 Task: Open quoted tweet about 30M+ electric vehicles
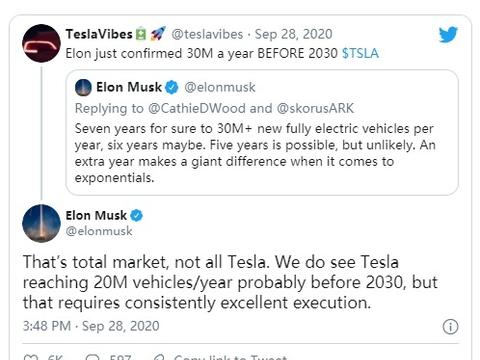coord(262,132)
